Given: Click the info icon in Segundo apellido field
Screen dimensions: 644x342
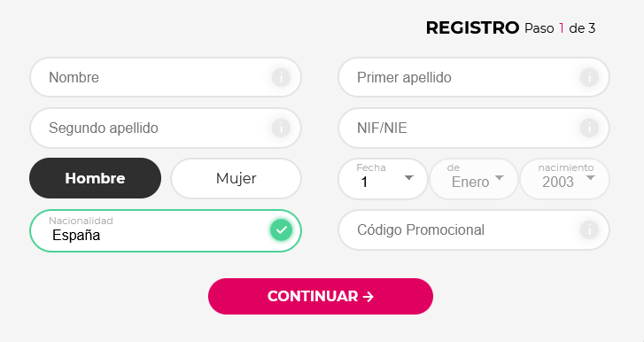Looking at the screenshot, I should click(281, 128).
